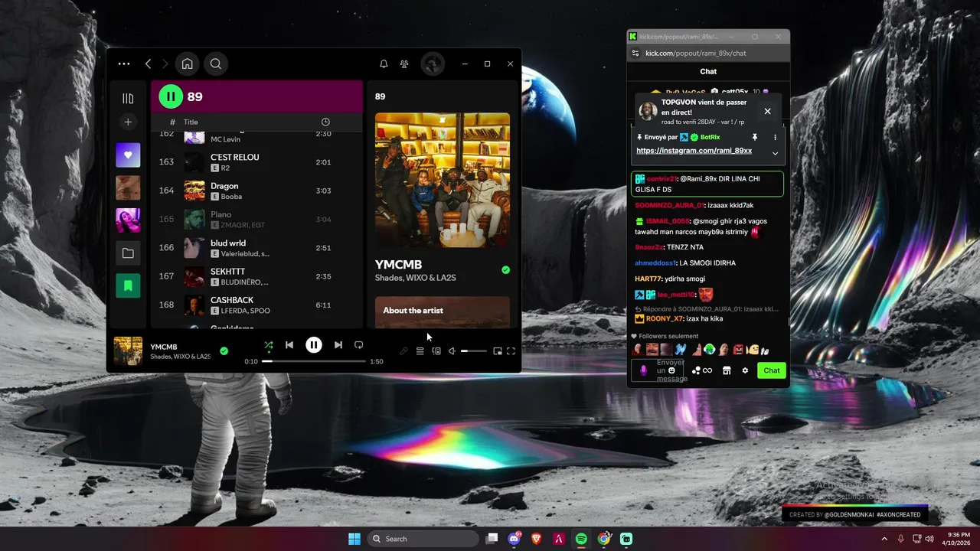Viewport: 980px width, 551px height.
Task: Open YMCMB title in Now Playing panel
Action: pos(398,265)
